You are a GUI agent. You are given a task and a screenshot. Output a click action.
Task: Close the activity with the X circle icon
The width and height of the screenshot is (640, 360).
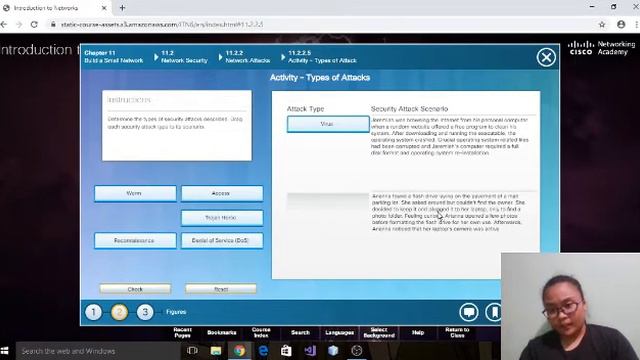coord(546,57)
